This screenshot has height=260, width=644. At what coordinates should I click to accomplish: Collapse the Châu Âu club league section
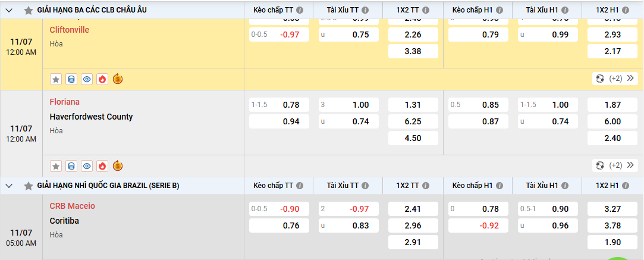(x=10, y=10)
